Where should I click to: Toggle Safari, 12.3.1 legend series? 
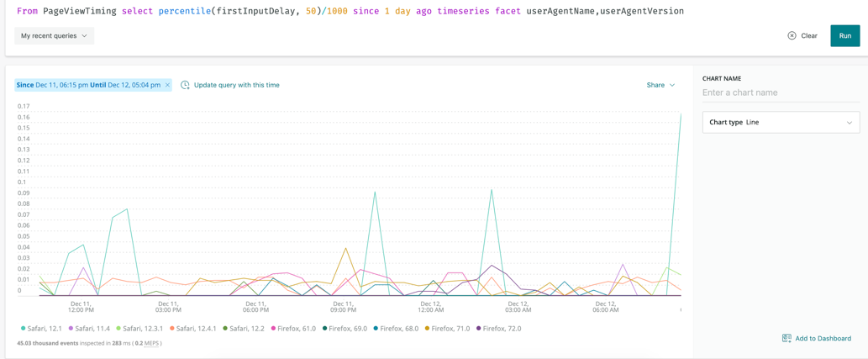pos(140,329)
